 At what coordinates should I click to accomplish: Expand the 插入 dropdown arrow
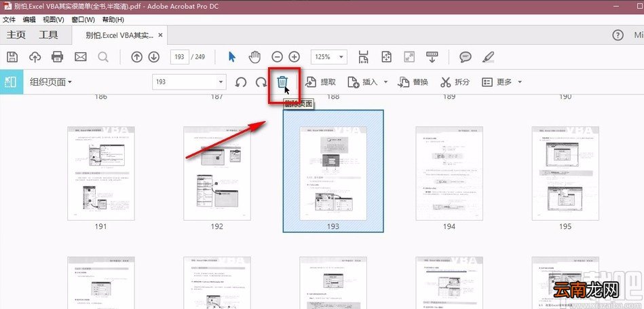coord(385,82)
